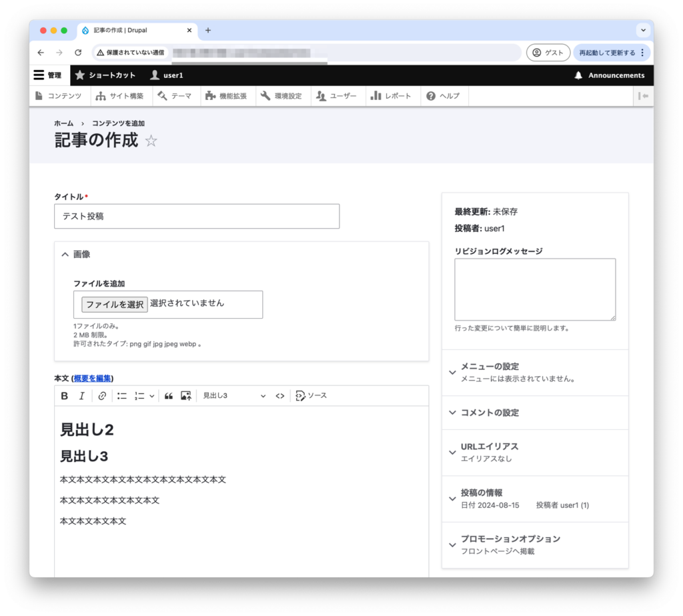Apply italic formatting in the editor
The width and height of the screenshot is (683, 616).
click(x=82, y=396)
